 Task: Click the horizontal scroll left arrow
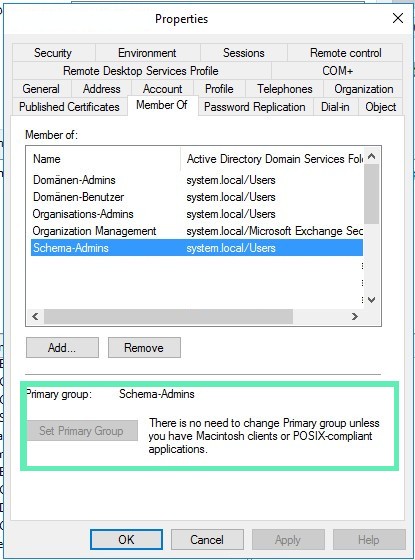[35, 316]
